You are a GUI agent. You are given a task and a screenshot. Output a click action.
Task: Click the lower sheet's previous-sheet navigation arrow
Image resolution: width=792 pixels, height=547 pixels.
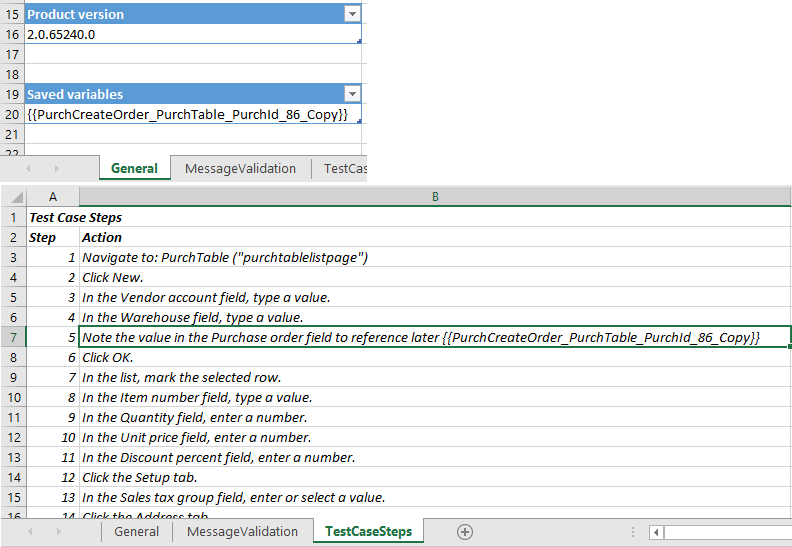(x=28, y=532)
